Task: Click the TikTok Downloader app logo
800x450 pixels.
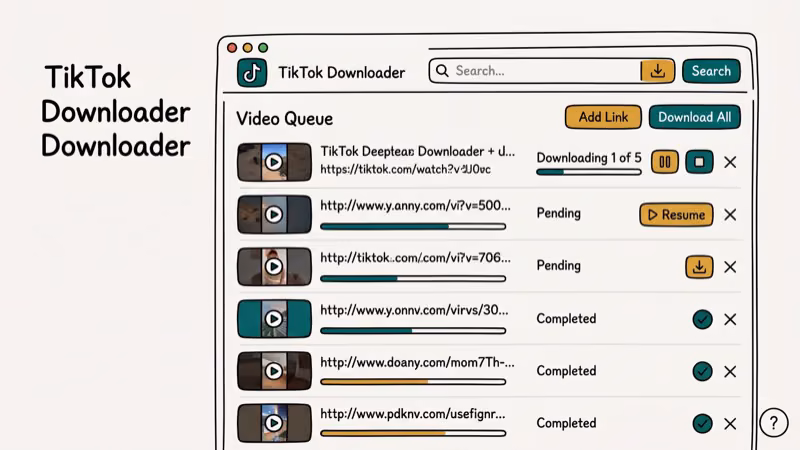Action: (x=252, y=72)
